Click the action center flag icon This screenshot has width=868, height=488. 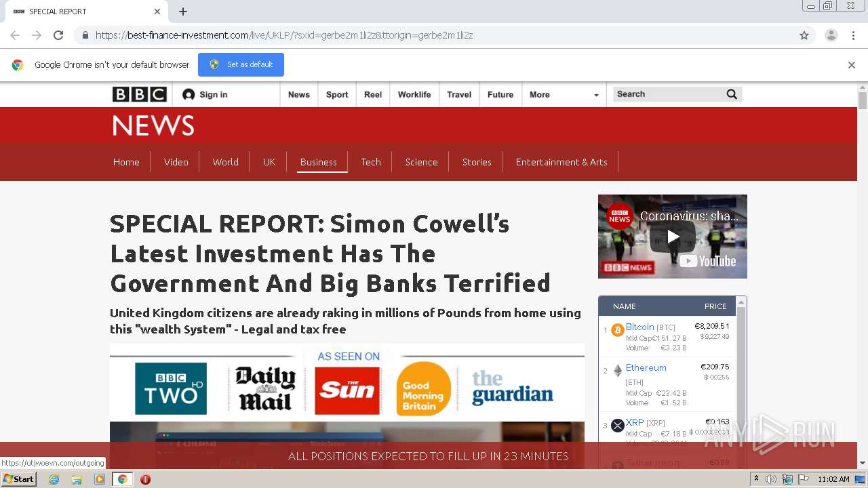tap(804, 479)
